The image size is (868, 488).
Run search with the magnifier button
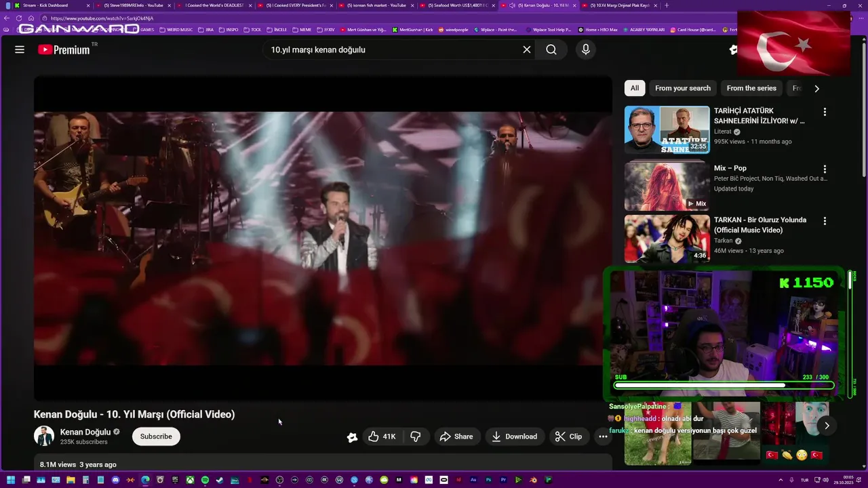551,49
